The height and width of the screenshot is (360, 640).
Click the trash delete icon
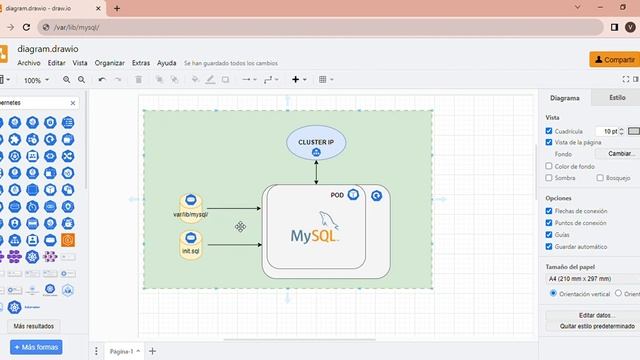[x=139, y=80]
